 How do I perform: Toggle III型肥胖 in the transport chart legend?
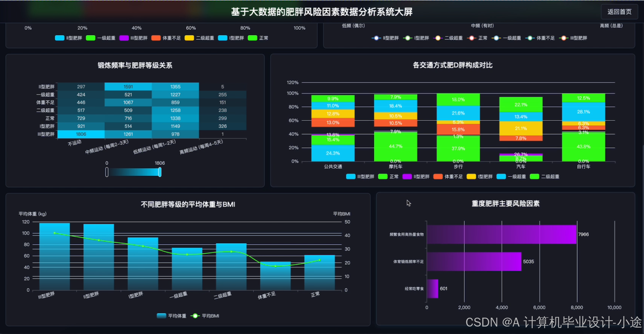[x=360, y=176]
